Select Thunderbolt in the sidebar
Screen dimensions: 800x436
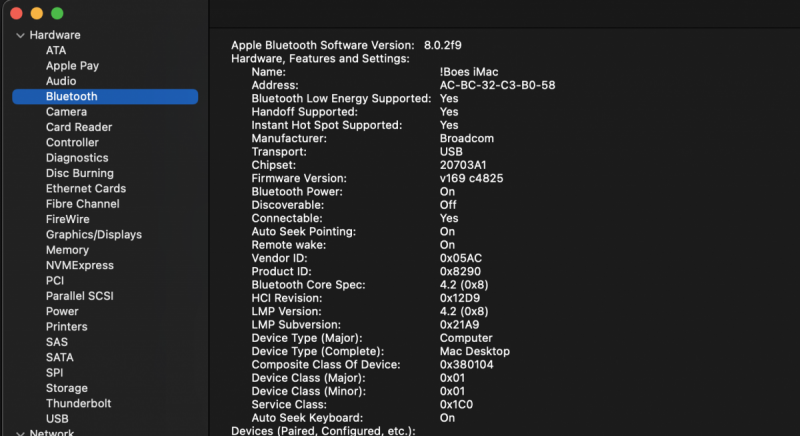79,403
